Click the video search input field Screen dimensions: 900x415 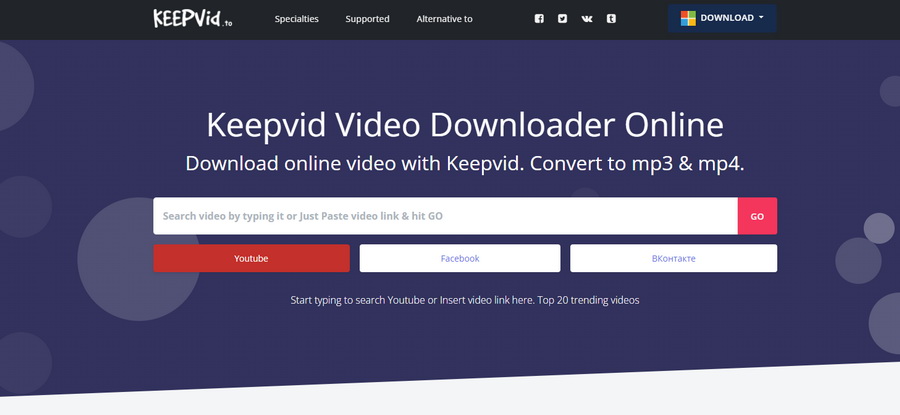(445, 216)
